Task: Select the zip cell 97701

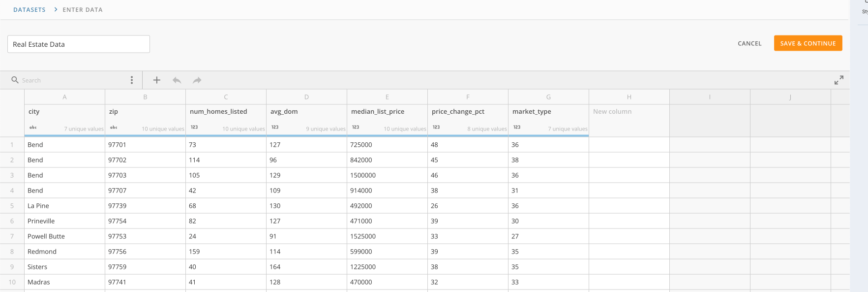Action: pos(145,145)
